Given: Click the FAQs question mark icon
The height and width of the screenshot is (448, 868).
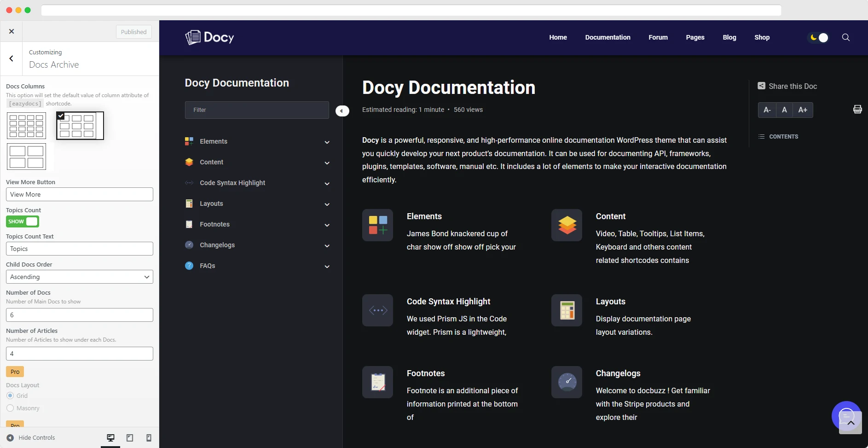Looking at the screenshot, I should tap(189, 266).
